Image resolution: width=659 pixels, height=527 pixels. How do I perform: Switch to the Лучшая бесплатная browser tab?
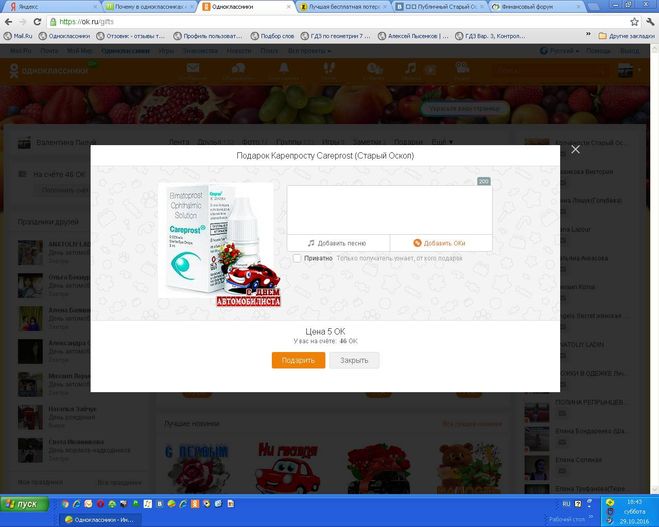coord(343,7)
